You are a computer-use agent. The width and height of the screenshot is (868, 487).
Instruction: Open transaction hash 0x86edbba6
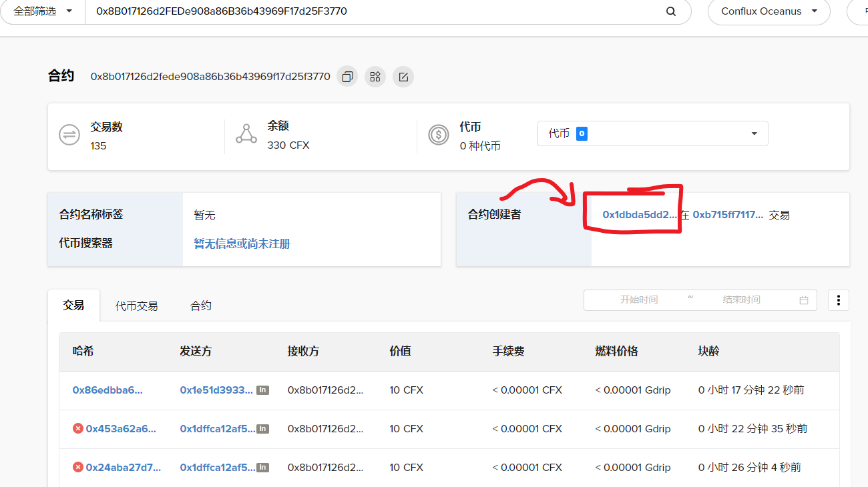tap(107, 390)
